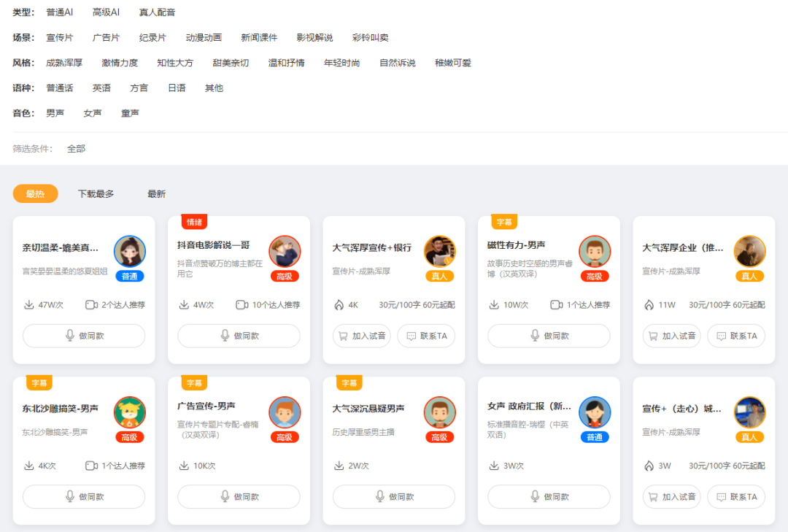Click avatar on 抖音电影解说一哥 card
Viewport: 788px width, 532px height.
click(x=285, y=252)
